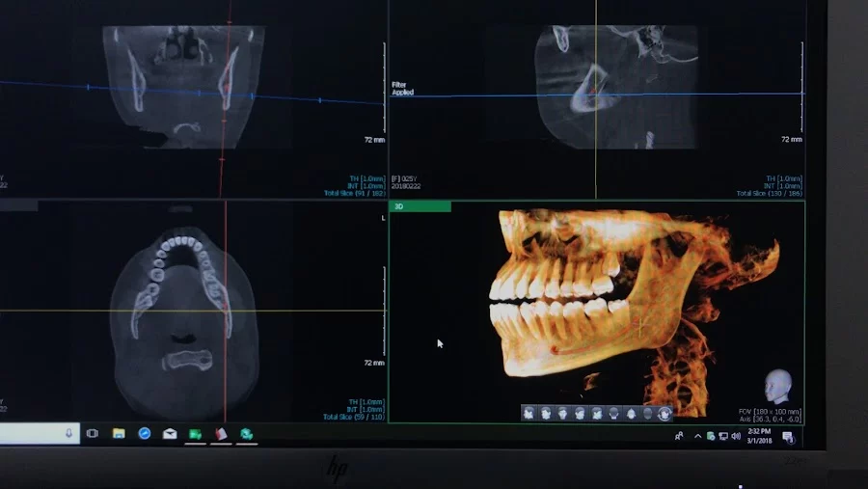Click the 'FOV [180 x 100 mm]' readout

770,412
